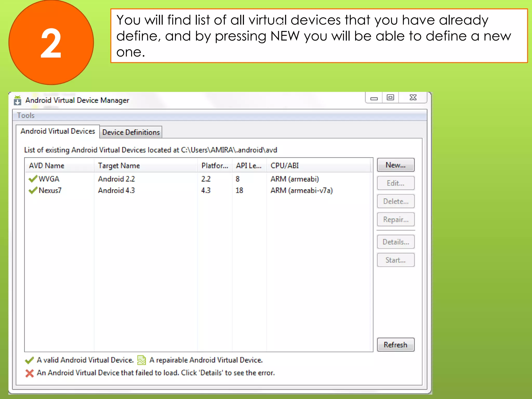Click the Android 2.2 target name cell
Image resolution: width=532 pixels, height=399 pixels.
[x=116, y=179]
